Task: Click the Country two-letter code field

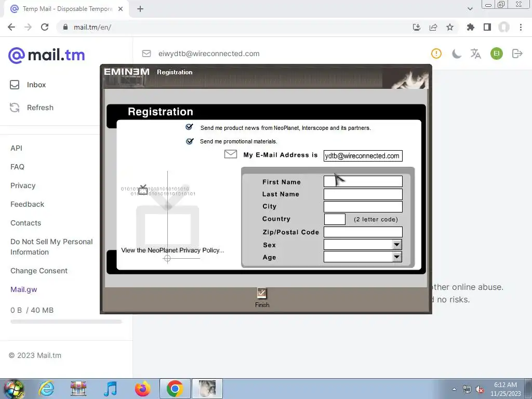Action: (x=335, y=219)
